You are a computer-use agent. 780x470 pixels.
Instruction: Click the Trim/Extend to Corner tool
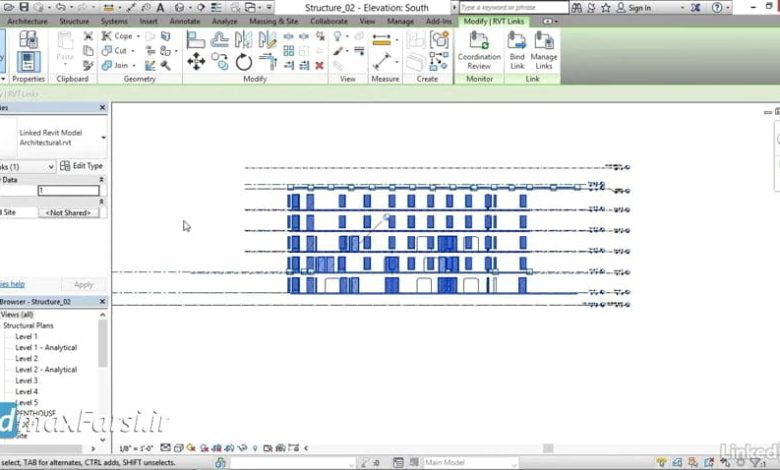tap(268, 61)
